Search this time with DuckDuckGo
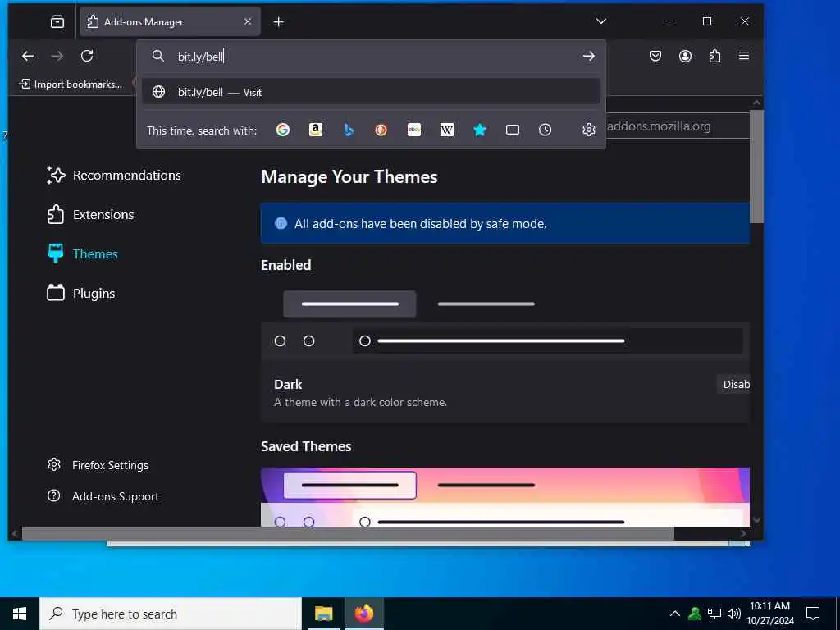This screenshot has width=840, height=630. [x=381, y=130]
